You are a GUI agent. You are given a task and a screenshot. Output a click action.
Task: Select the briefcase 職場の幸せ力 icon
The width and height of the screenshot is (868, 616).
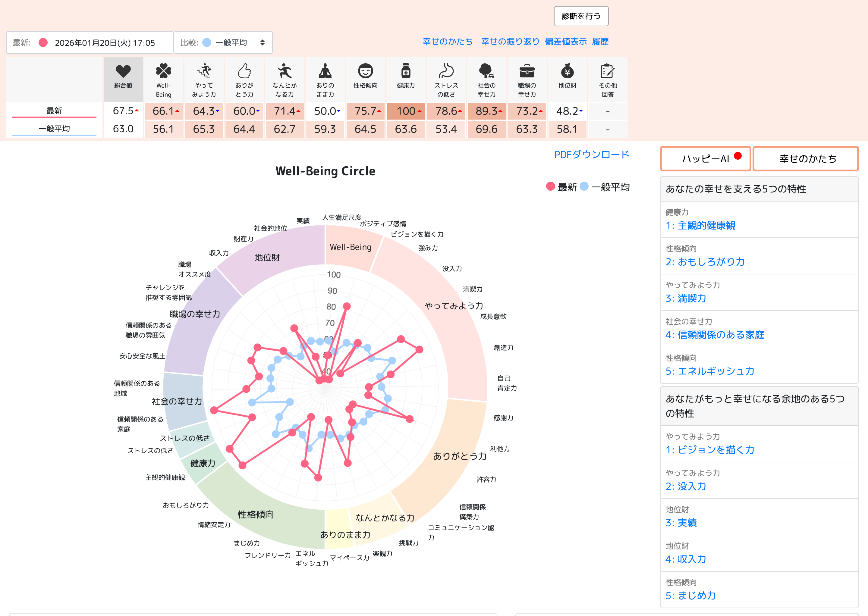point(527,71)
